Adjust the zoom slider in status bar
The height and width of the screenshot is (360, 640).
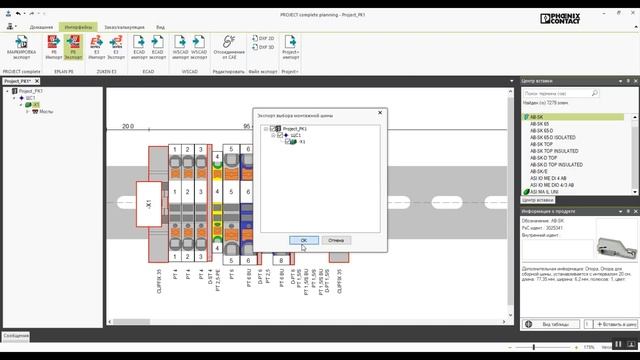click(x=533, y=347)
